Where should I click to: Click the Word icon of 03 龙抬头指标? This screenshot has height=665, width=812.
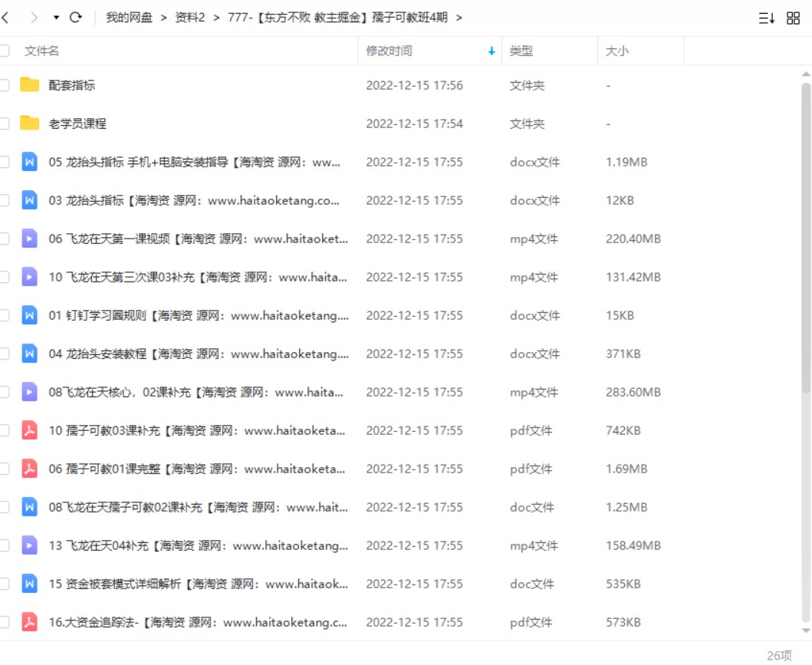pyautogui.click(x=29, y=200)
